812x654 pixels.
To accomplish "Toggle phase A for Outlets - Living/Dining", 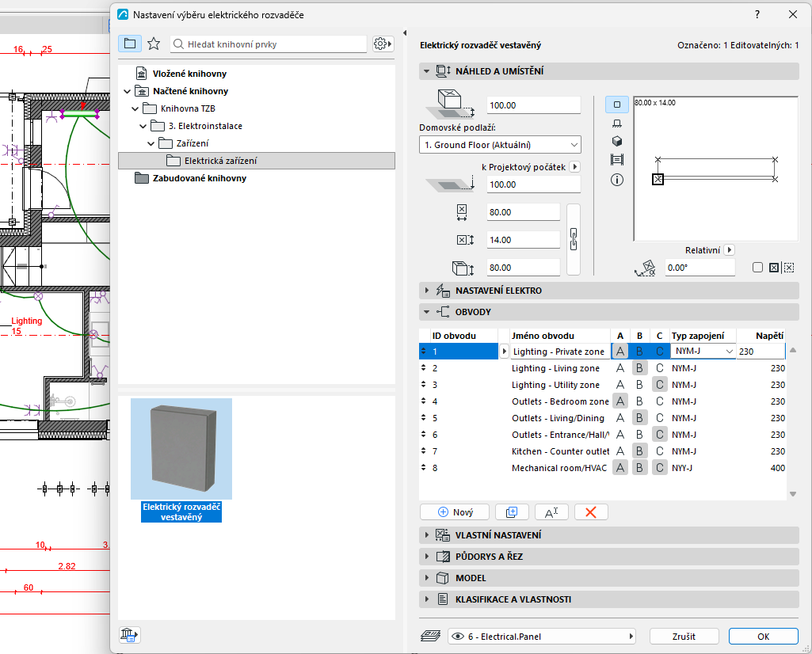I will (x=619, y=418).
